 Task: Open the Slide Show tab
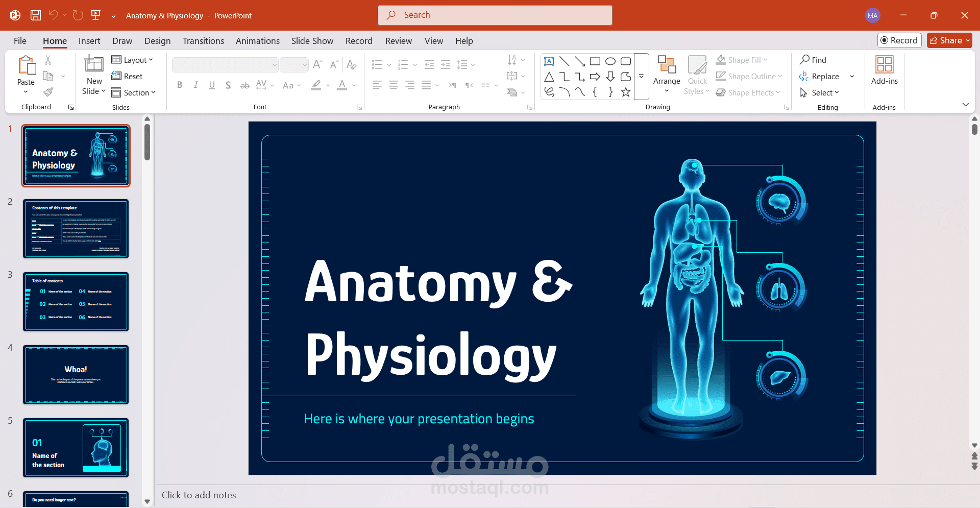click(312, 41)
